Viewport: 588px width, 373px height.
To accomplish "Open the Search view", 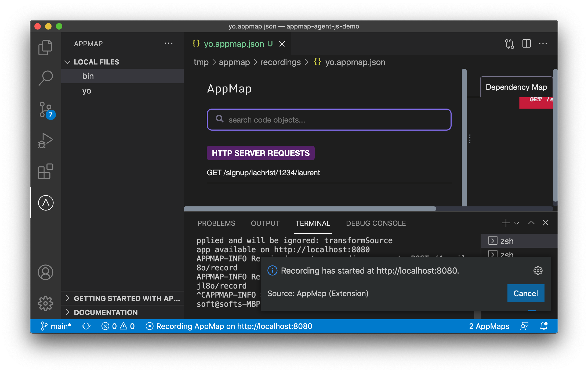I will [x=46, y=78].
